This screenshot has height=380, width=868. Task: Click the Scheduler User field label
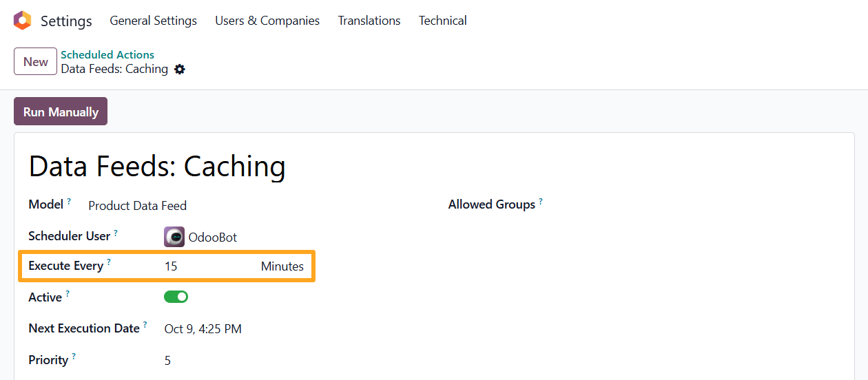(70, 236)
